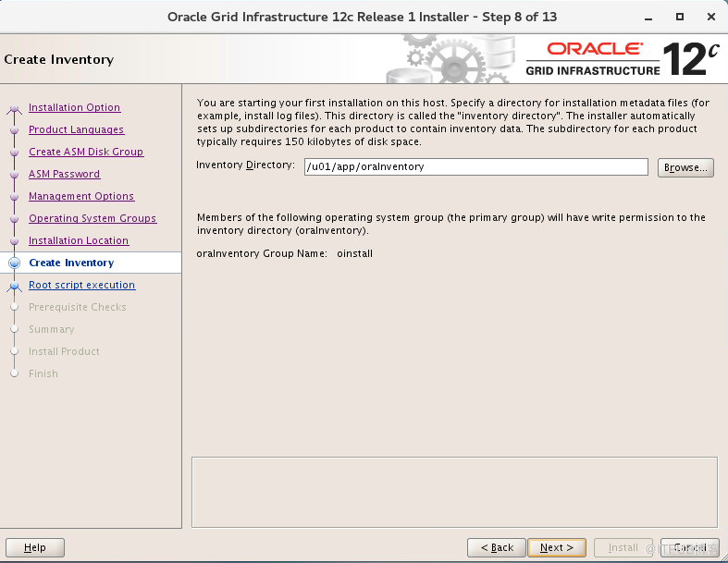Click the oraInventory Group Name label
Viewport: 728px width, 563px height.
262,253
